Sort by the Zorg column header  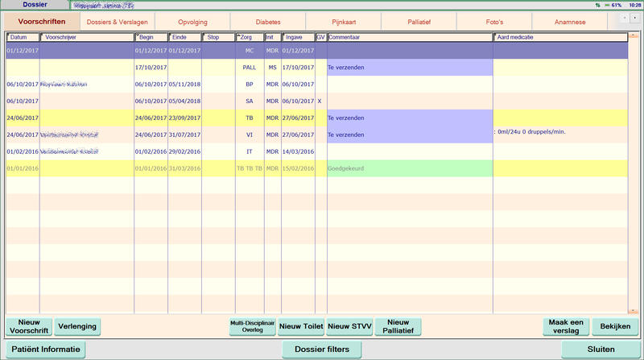tap(249, 37)
